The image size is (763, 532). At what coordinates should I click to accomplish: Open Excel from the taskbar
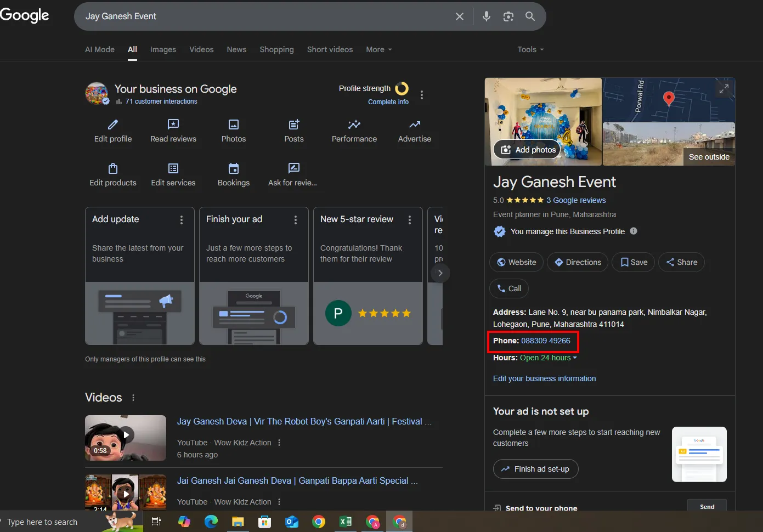coord(346,522)
